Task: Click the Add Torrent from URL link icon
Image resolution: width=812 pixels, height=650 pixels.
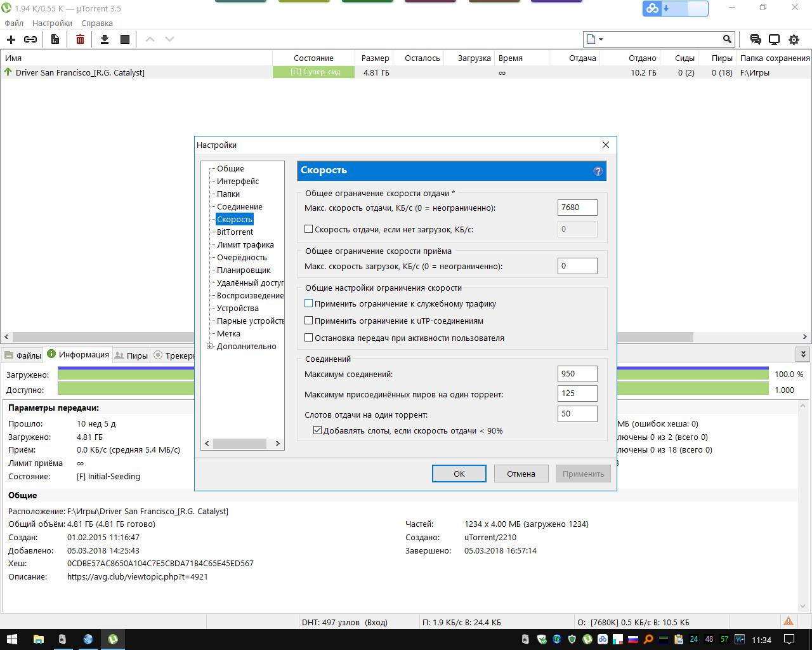Action: tap(30, 39)
